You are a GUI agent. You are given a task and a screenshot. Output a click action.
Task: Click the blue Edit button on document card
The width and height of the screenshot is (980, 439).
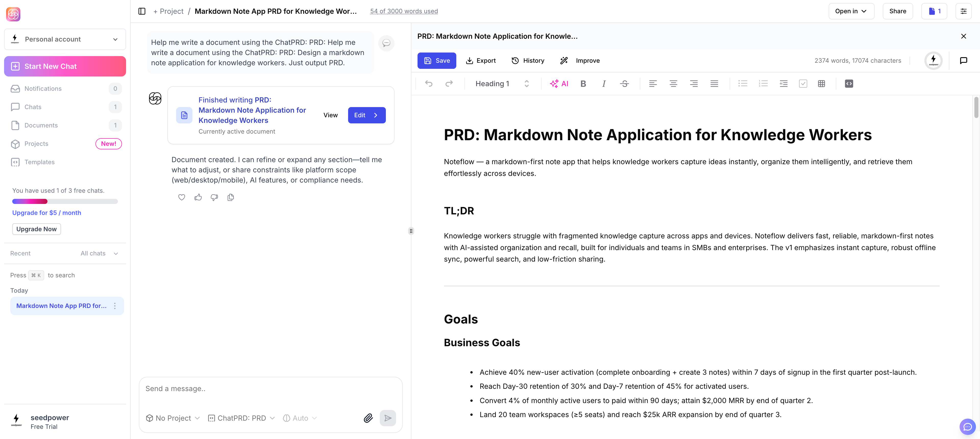(x=366, y=115)
